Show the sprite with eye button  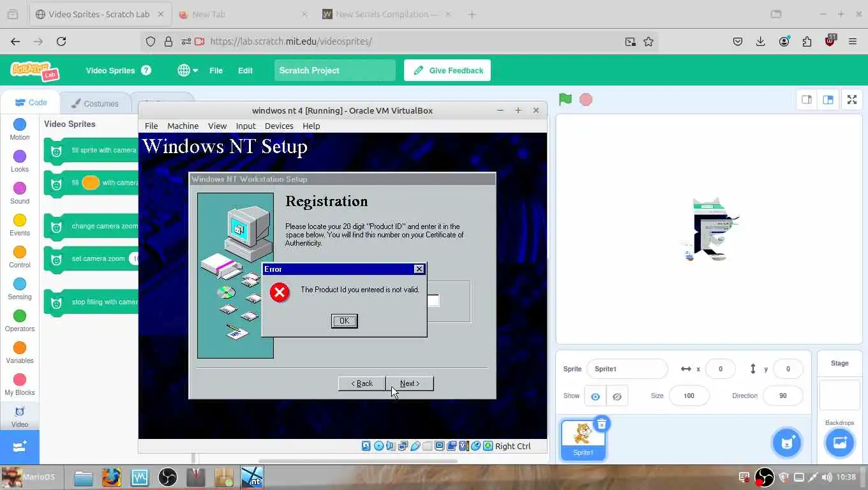pos(595,396)
